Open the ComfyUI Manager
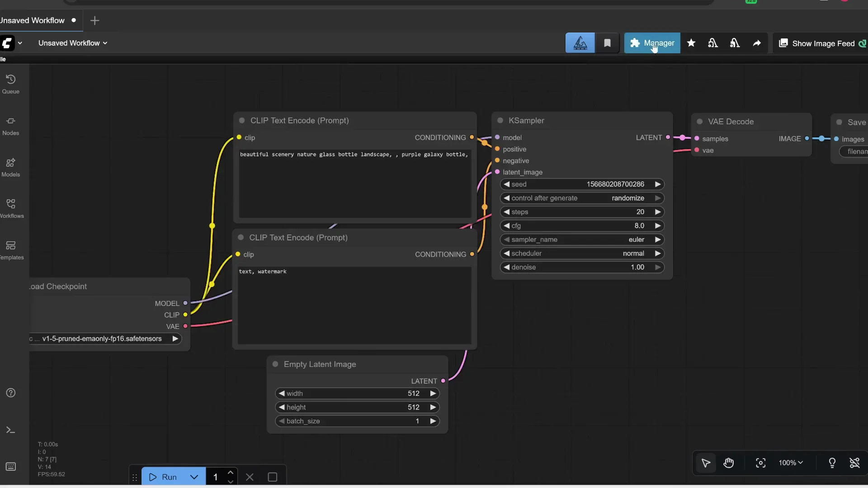868x488 pixels. coord(653,43)
